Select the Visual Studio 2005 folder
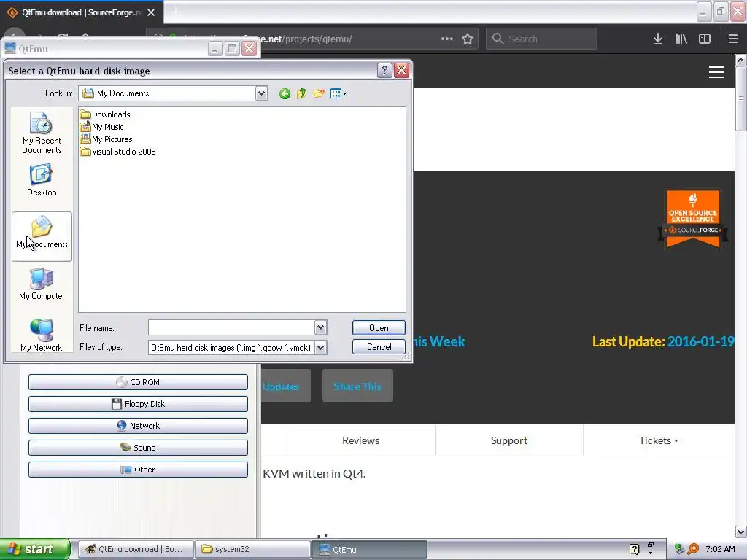 (118, 152)
